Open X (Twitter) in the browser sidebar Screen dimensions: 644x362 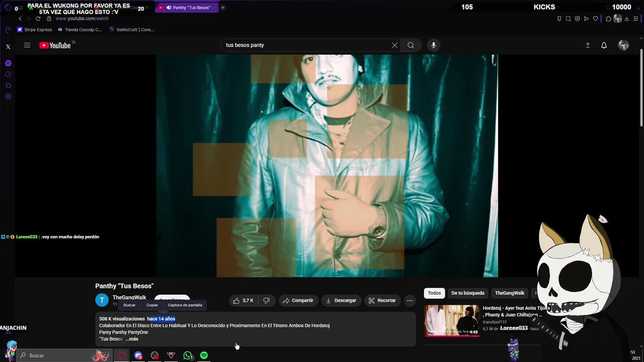8,47
